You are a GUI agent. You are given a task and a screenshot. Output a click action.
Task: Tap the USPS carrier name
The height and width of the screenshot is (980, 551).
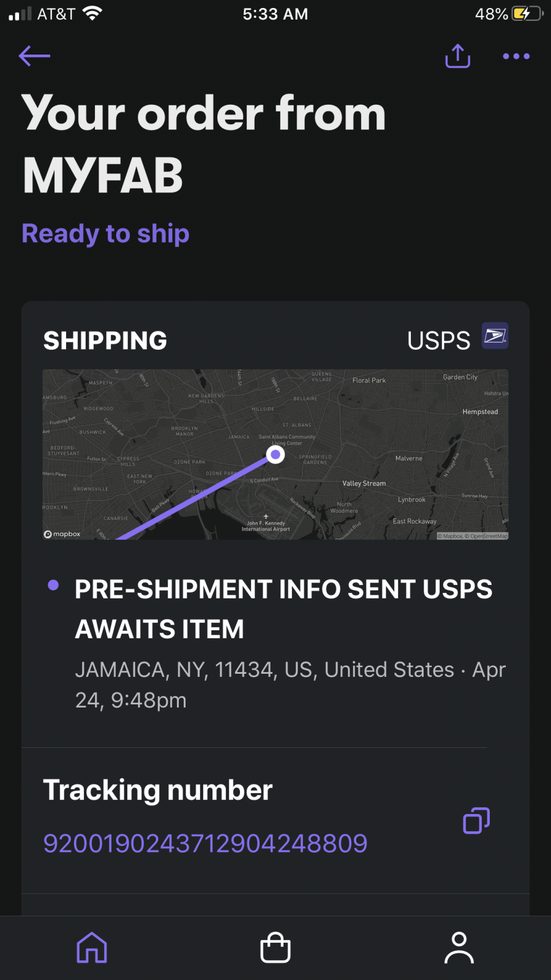click(439, 341)
